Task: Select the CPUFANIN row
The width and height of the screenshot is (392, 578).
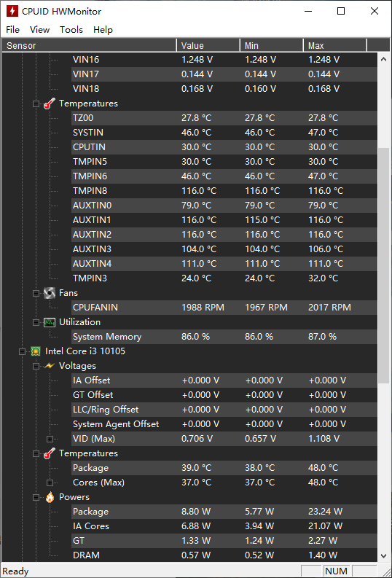Action: [224, 308]
